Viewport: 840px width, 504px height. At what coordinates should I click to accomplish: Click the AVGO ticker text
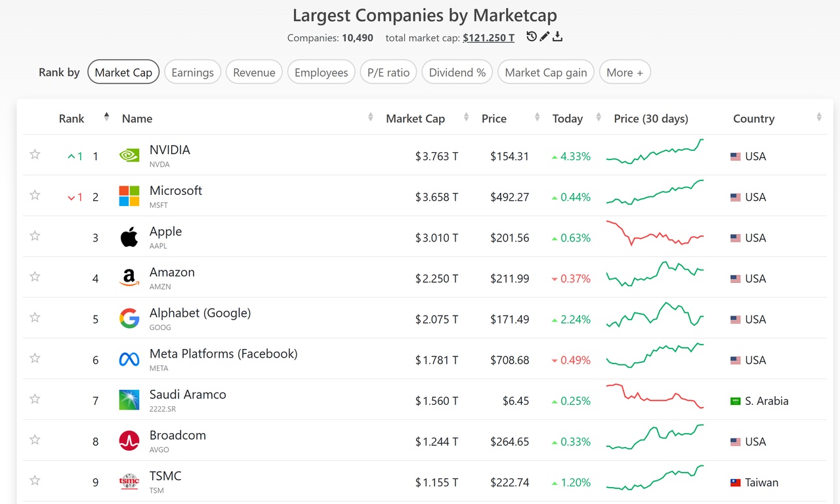point(159,450)
